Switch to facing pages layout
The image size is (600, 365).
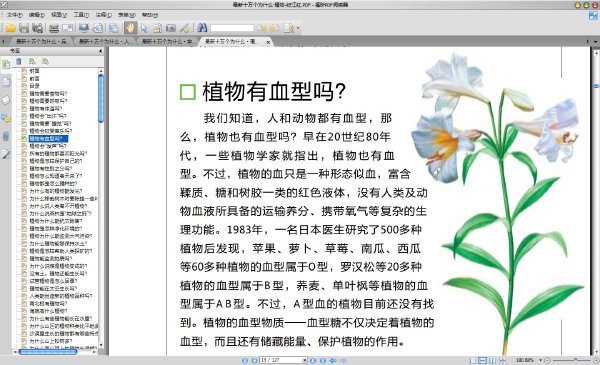pos(492,360)
